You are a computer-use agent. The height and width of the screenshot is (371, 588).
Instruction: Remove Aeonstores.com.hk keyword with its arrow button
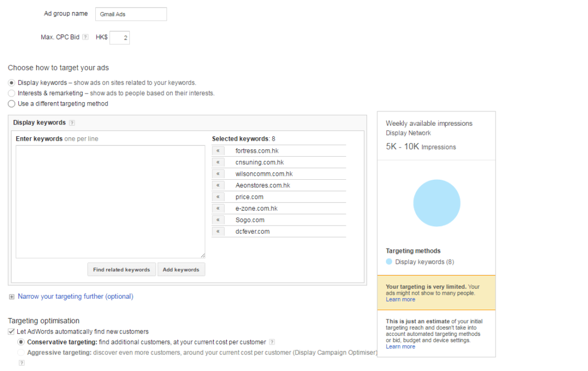point(218,185)
